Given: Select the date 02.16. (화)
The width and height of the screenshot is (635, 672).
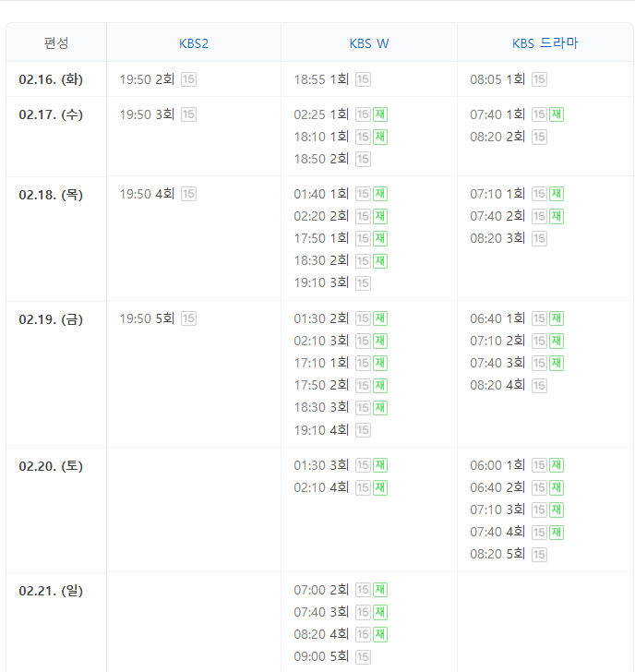Looking at the screenshot, I should 51,79.
